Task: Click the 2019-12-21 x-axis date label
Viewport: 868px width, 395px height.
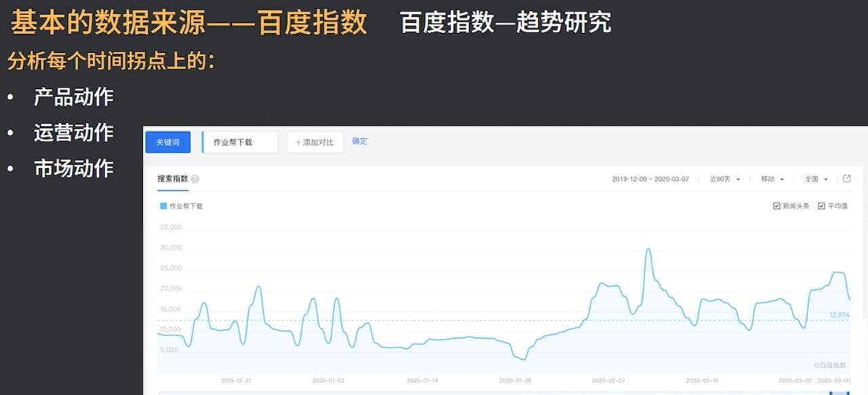Action: tap(236, 381)
